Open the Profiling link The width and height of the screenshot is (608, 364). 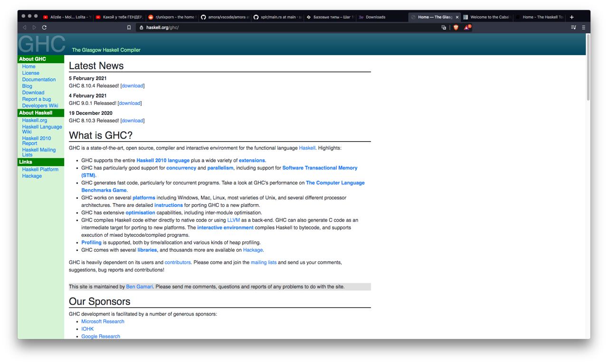tap(91, 243)
